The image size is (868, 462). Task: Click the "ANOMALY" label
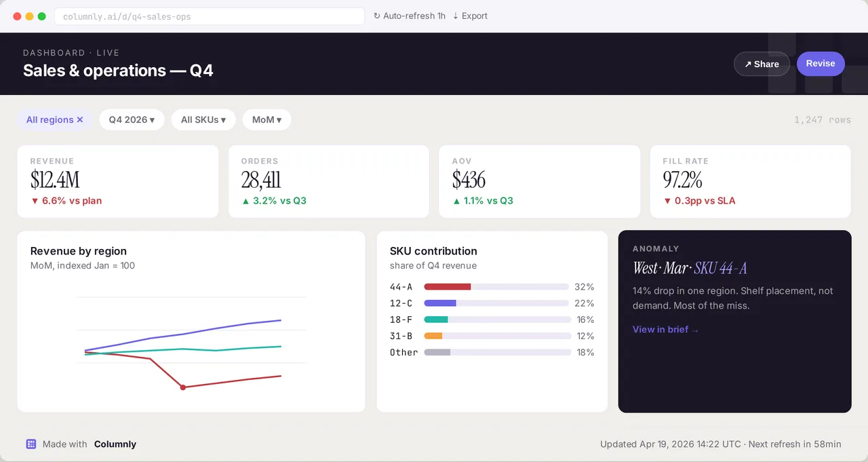tap(656, 249)
